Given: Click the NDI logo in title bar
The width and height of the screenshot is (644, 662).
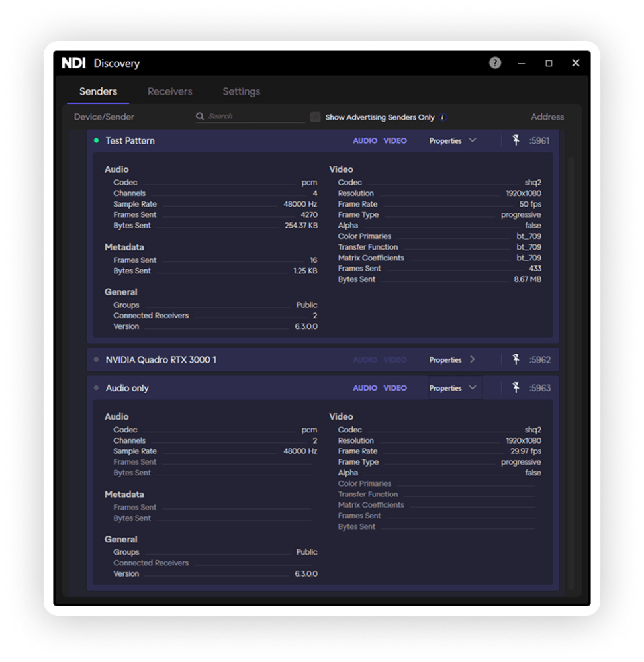Looking at the screenshot, I should pos(73,63).
